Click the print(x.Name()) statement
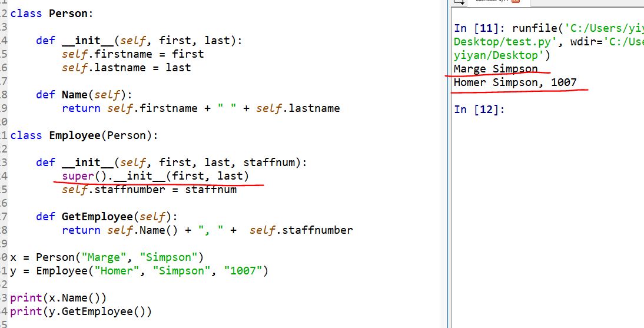 pos(58,298)
